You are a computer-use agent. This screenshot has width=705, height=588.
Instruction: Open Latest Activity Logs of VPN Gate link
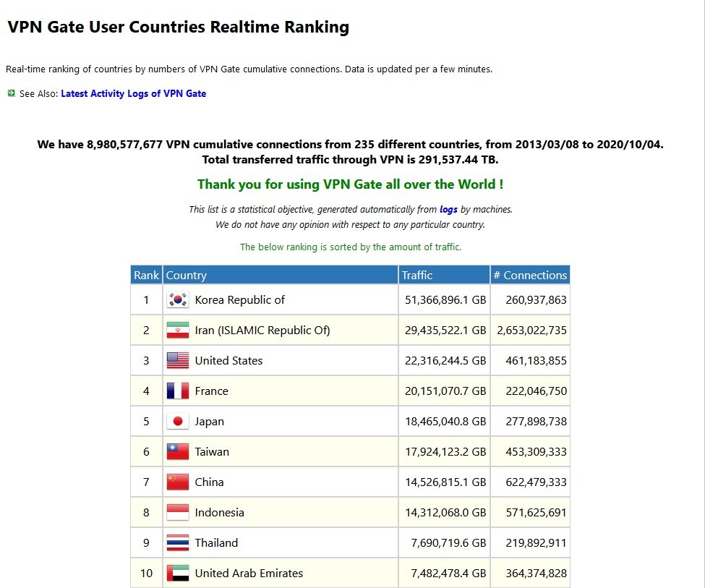[x=133, y=94]
